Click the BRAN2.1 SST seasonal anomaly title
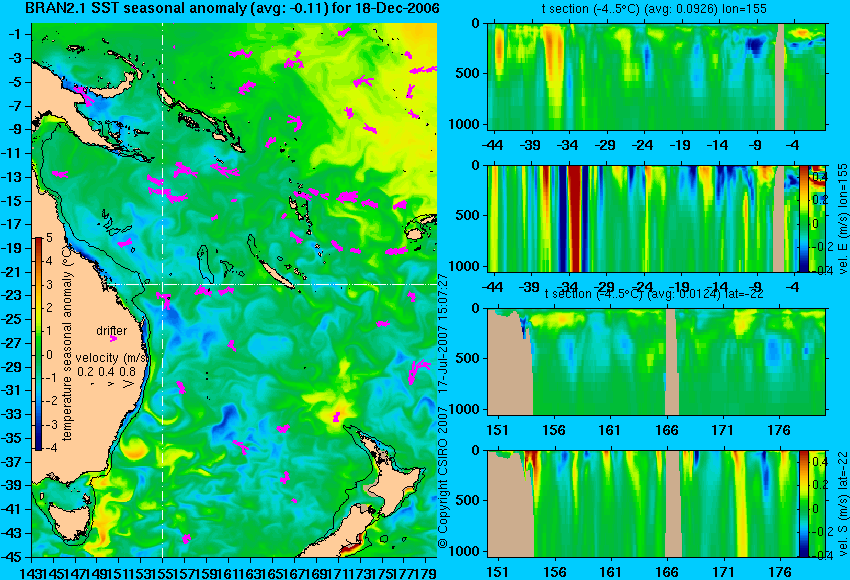850x580 pixels. pyautogui.click(x=233, y=9)
